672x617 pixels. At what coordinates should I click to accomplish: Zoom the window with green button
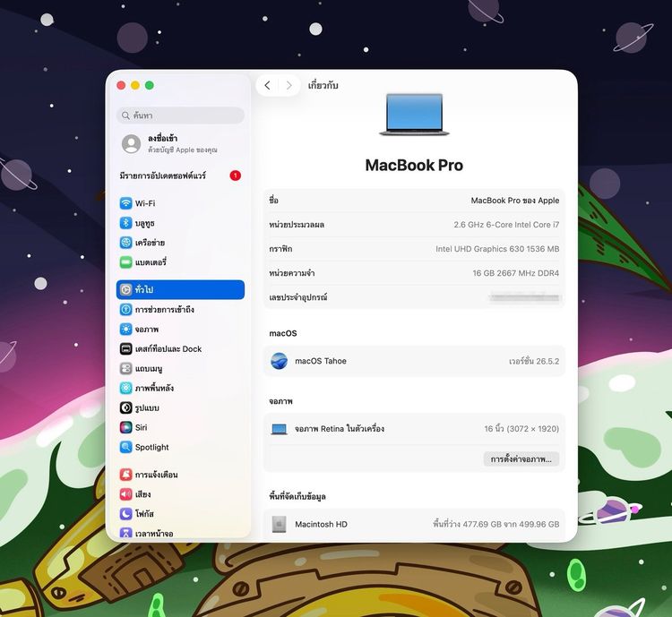coord(150,85)
